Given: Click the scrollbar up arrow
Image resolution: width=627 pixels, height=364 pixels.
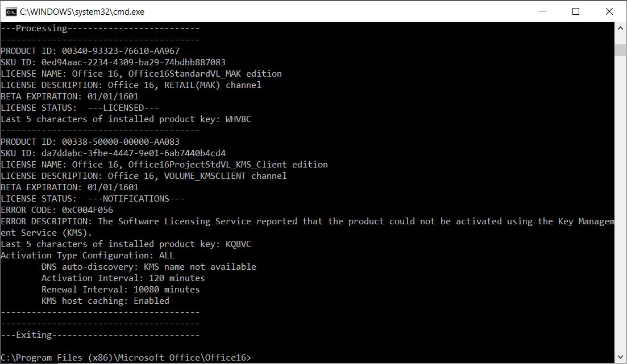Looking at the screenshot, I should pyautogui.click(x=621, y=28).
